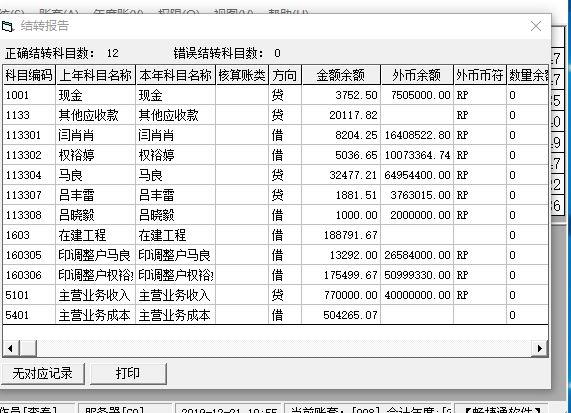Click the amount 32477.21
Viewport: 571px width, 413px height.
click(x=353, y=176)
